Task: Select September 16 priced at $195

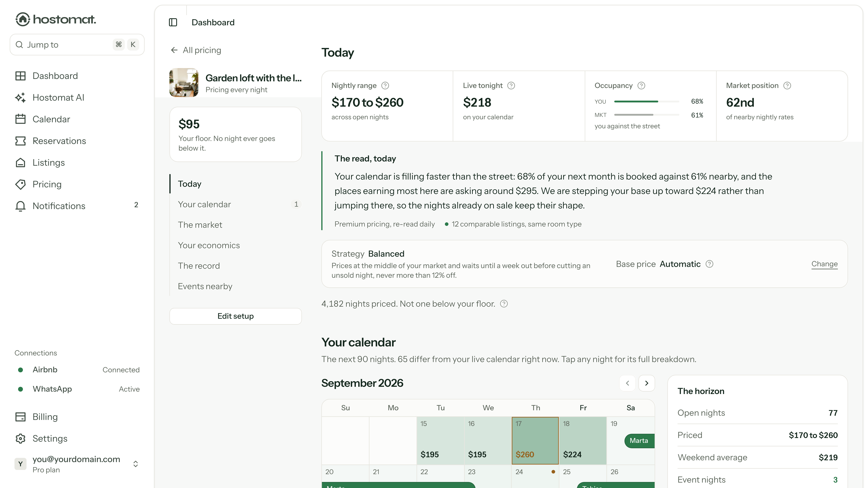Action: tap(488, 441)
